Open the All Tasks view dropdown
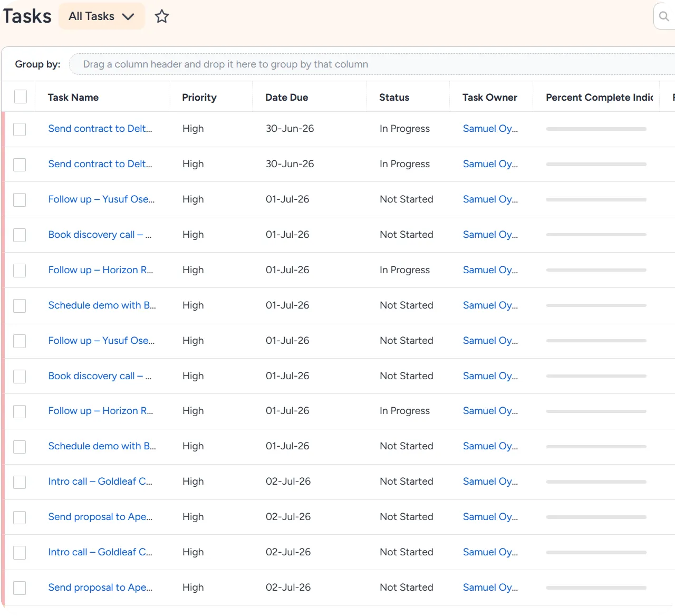 tap(102, 16)
